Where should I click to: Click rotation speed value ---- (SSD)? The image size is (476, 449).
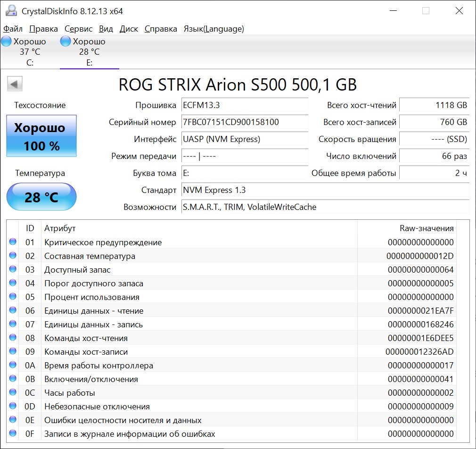coord(435,139)
